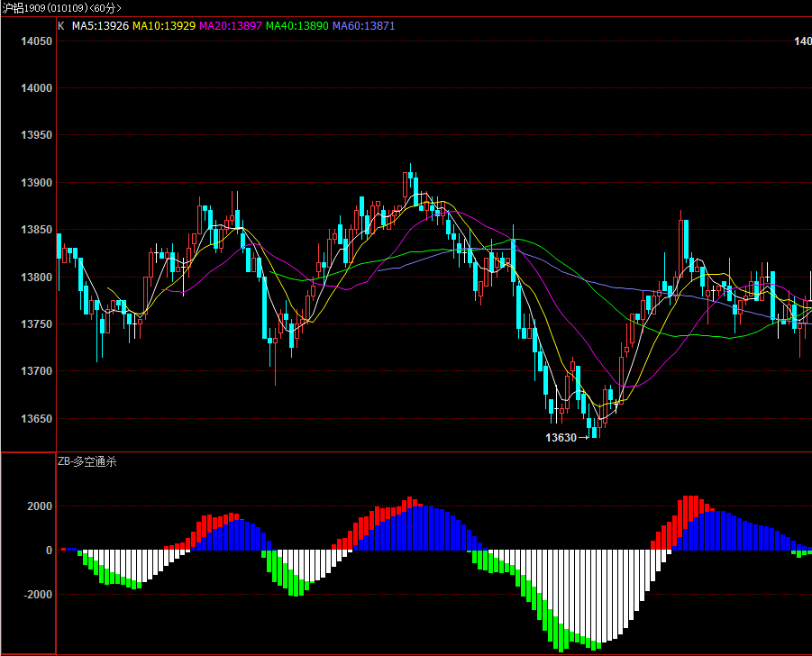This screenshot has height=656, width=812.
Task: Click the 13800 price axis label
Action: point(36,277)
